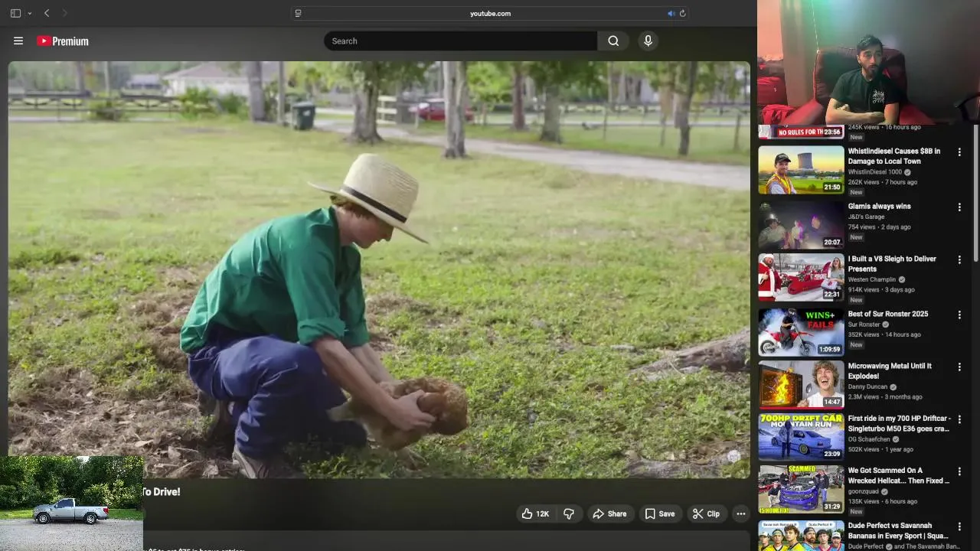Viewport: 980px width, 551px height.
Task: Open options for Wrecked Hellcat video
Action: [x=959, y=471]
